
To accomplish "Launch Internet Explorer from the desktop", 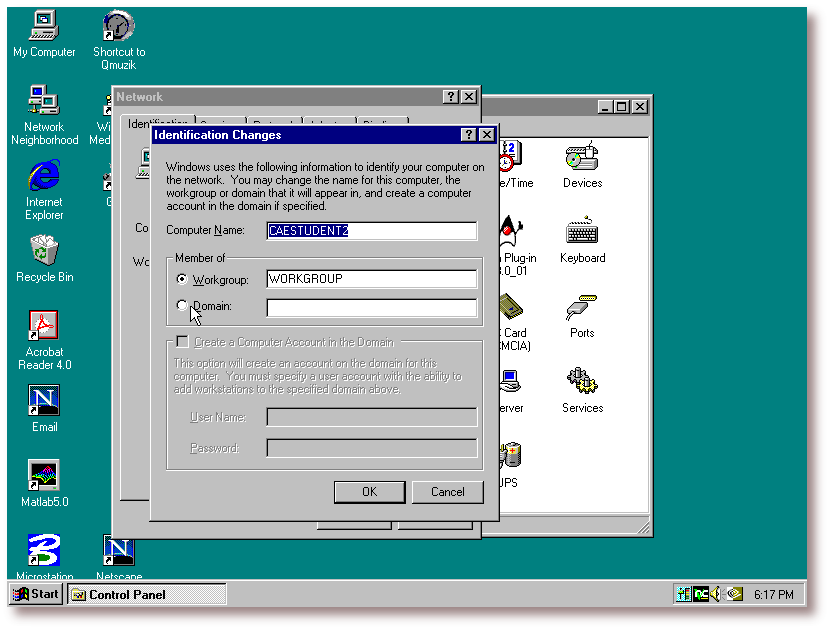I will click(43, 176).
